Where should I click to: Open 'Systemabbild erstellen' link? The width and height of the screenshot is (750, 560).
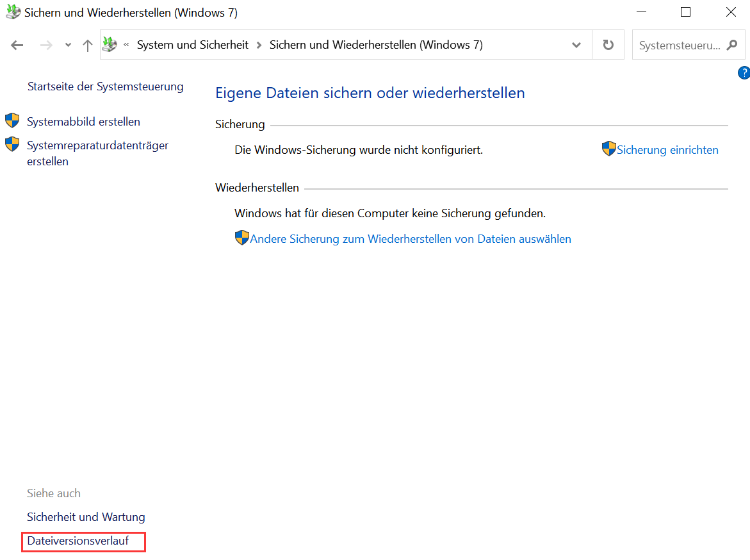pos(83,122)
